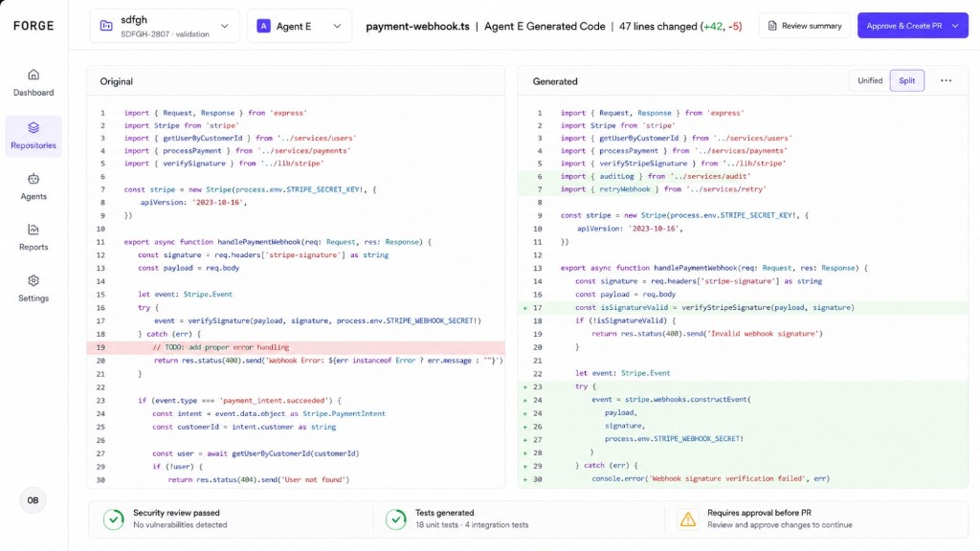Click the original handlePaymentWebhook function line 11
980x551 pixels.
pos(278,242)
